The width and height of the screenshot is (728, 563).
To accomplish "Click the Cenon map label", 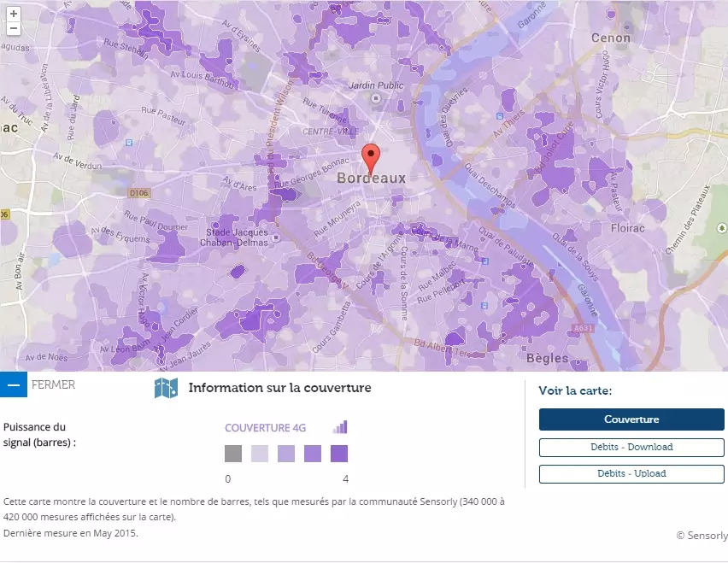I will click(x=611, y=38).
